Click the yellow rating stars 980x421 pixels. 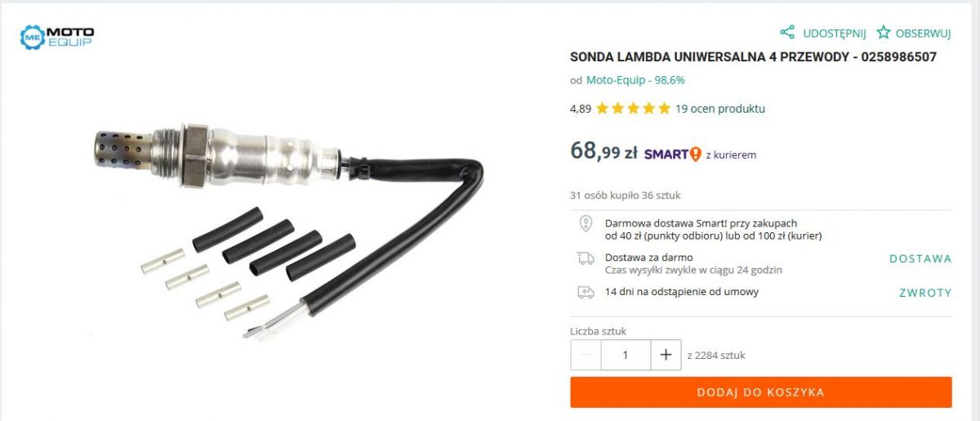(633, 108)
